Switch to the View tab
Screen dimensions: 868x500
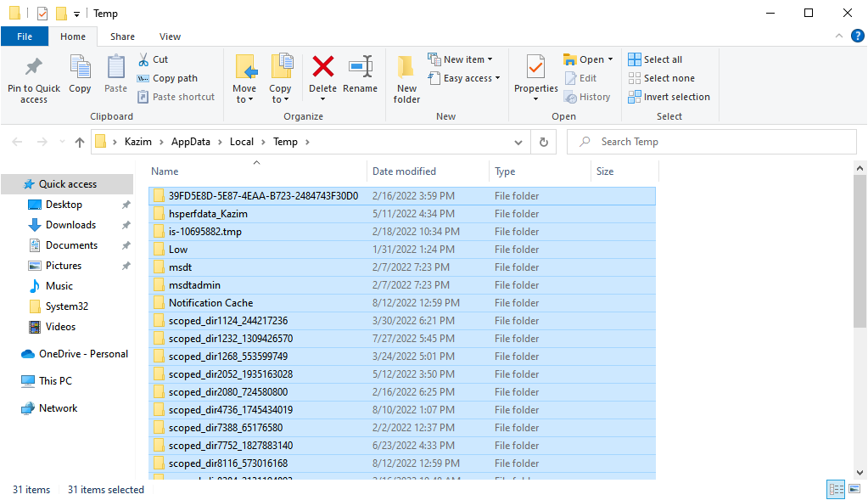tap(170, 37)
